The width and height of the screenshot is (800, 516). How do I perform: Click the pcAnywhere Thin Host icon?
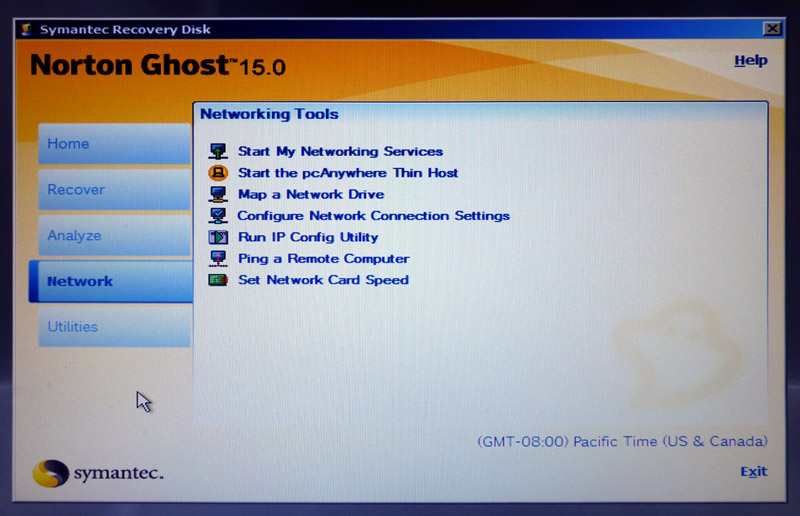(x=218, y=173)
